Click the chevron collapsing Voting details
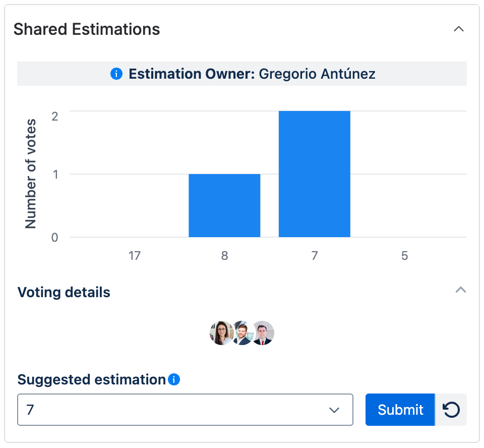This screenshot has width=484, height=448. pos(460,290)
